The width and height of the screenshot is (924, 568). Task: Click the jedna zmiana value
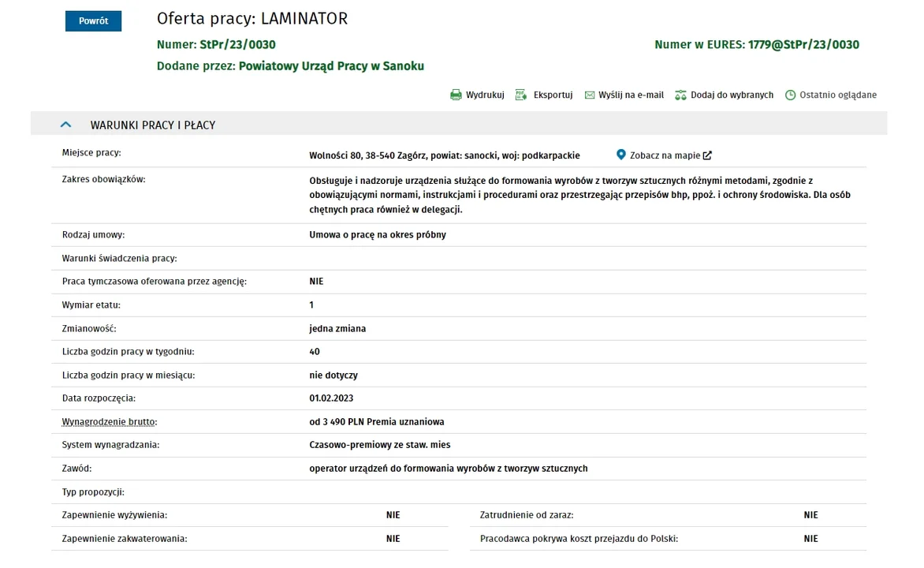(337, 328)
